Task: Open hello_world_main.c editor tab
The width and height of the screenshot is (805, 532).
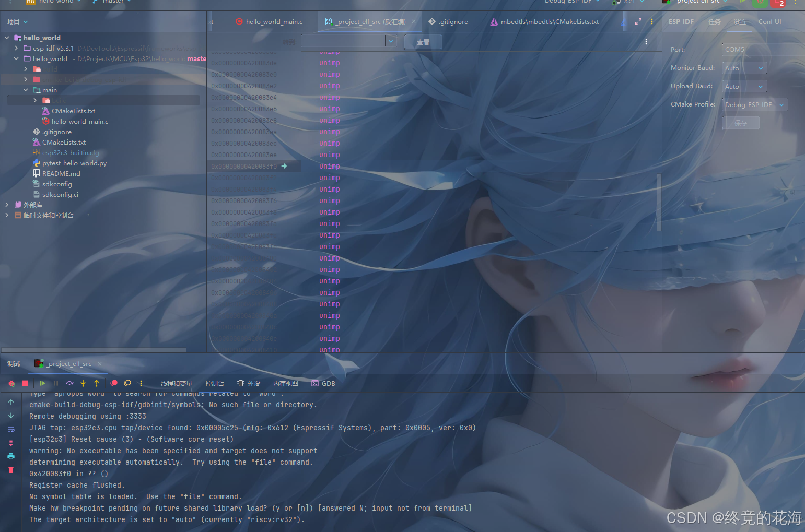Action: 269,22
